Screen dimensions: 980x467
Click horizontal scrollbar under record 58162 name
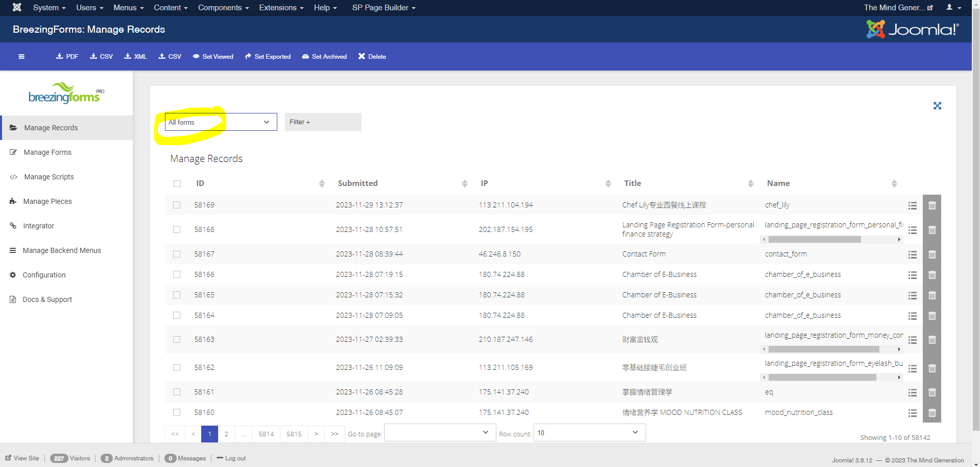coord(822,378)
